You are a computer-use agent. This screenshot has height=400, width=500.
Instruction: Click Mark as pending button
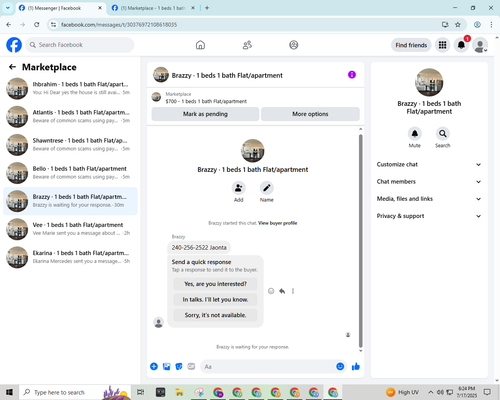[x=205, y=114]
